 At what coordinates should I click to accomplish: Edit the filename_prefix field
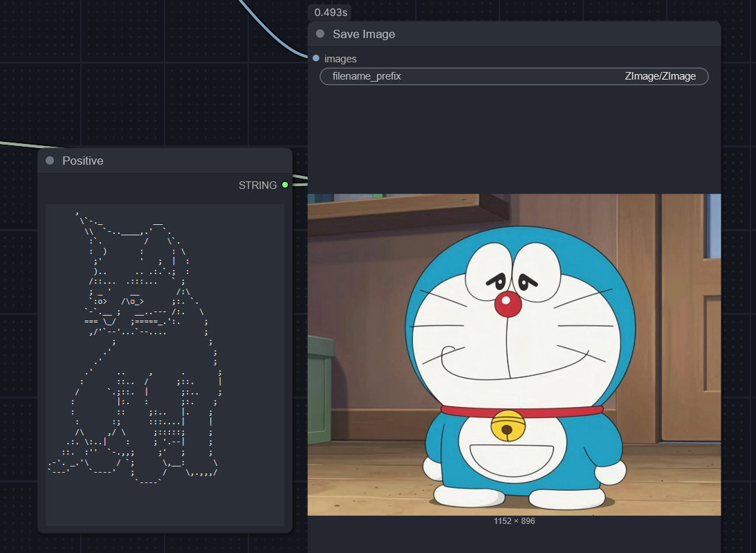pyautogui.click(x=514, y=76)
